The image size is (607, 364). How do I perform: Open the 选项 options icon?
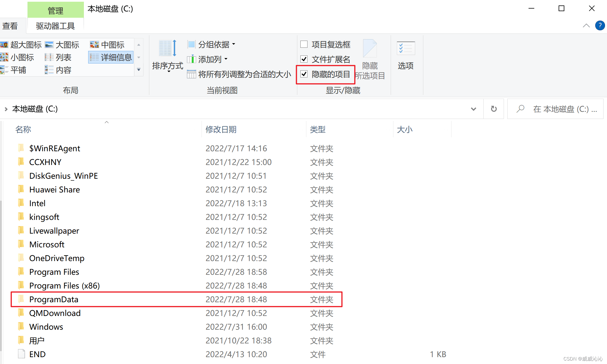405,49
